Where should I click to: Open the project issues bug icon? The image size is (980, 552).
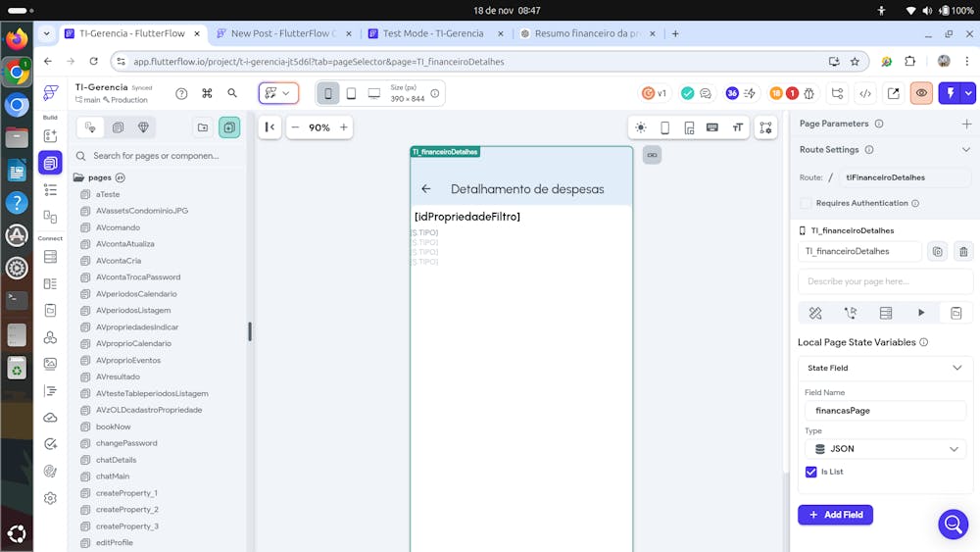[808, 94]
